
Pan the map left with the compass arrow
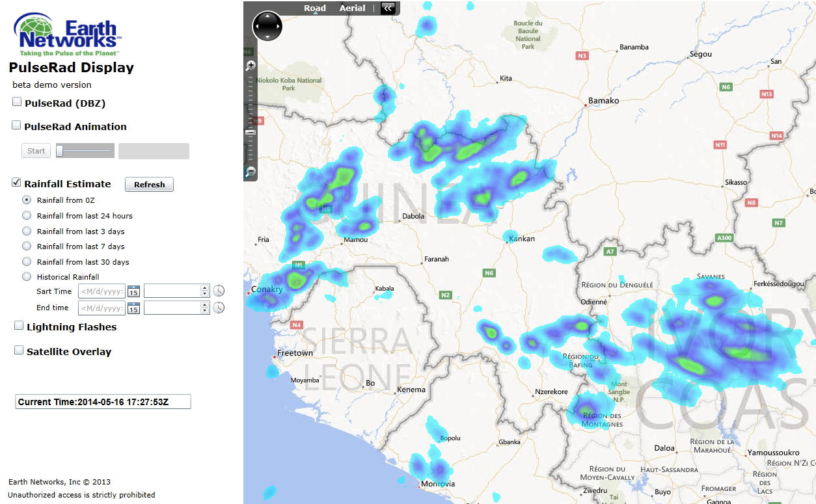coord(256,27)
